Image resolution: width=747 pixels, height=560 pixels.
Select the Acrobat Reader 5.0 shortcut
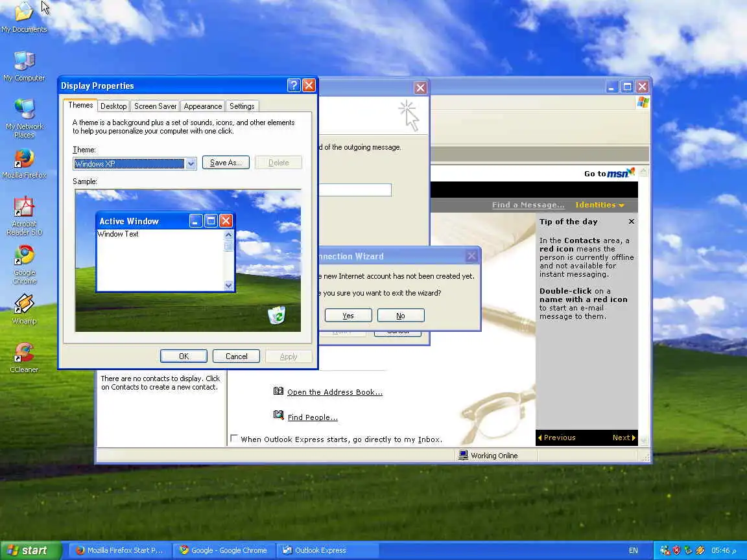[x=24, y=216]
